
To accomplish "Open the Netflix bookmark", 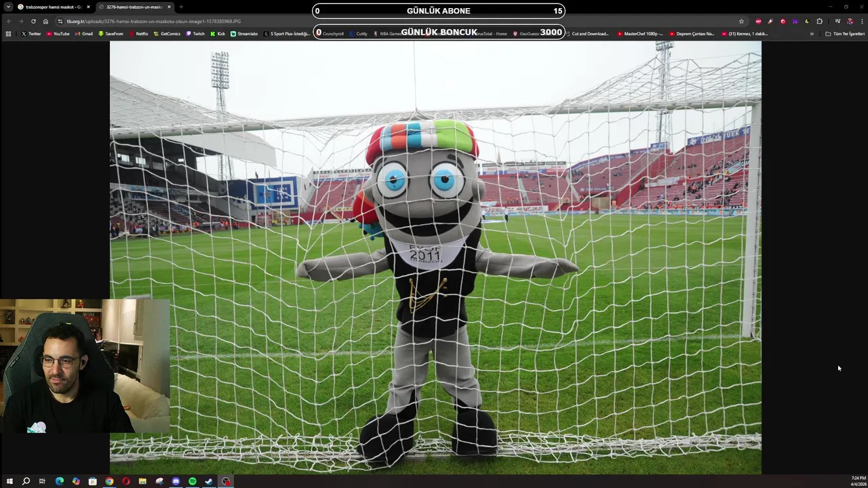I will [138, 34].
